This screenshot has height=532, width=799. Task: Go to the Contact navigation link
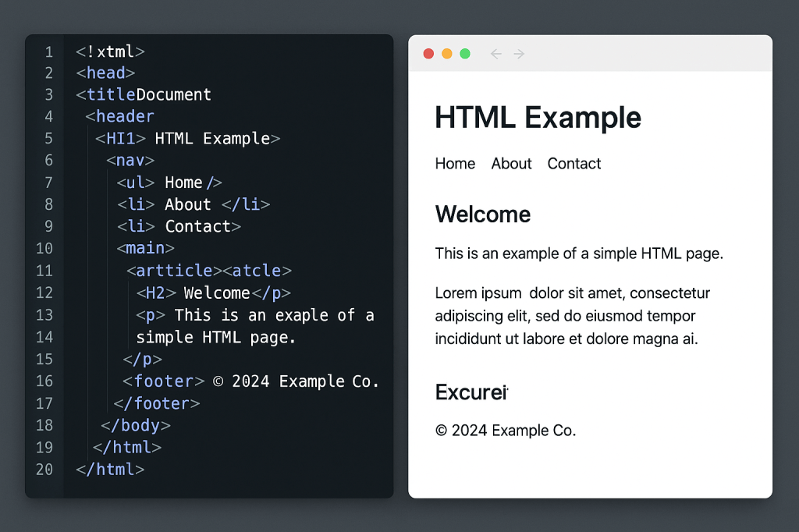coord(574,164)
